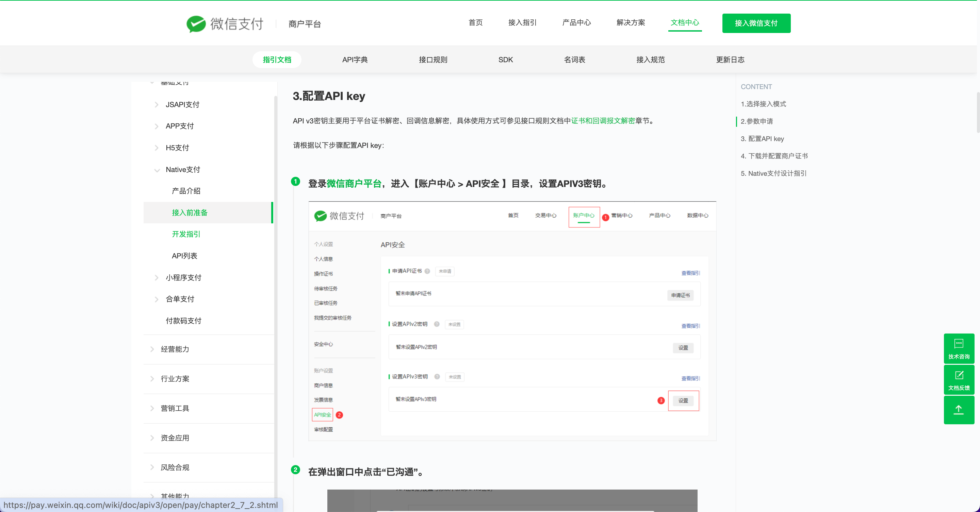Click the WeChat Pay logo icon
The height and width of the screenshot is (512, 980).
[x=196, y=23]
